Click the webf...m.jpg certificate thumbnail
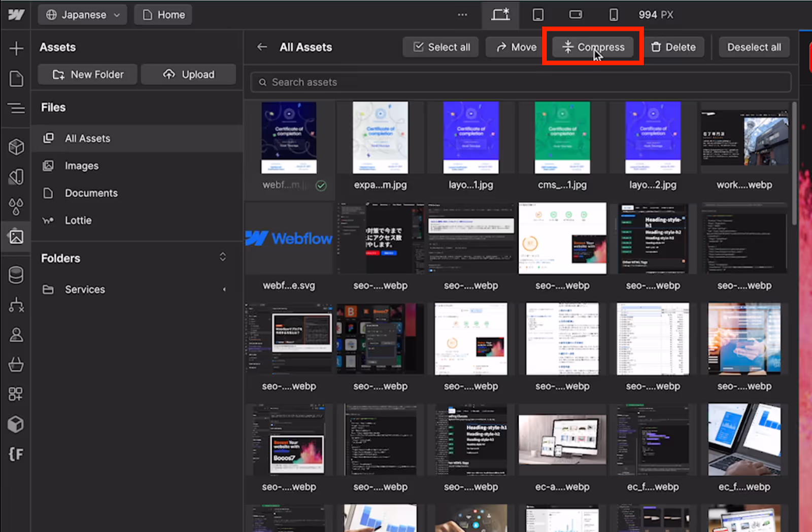Viewport: 812px width, 532px height. click(289, 138)
